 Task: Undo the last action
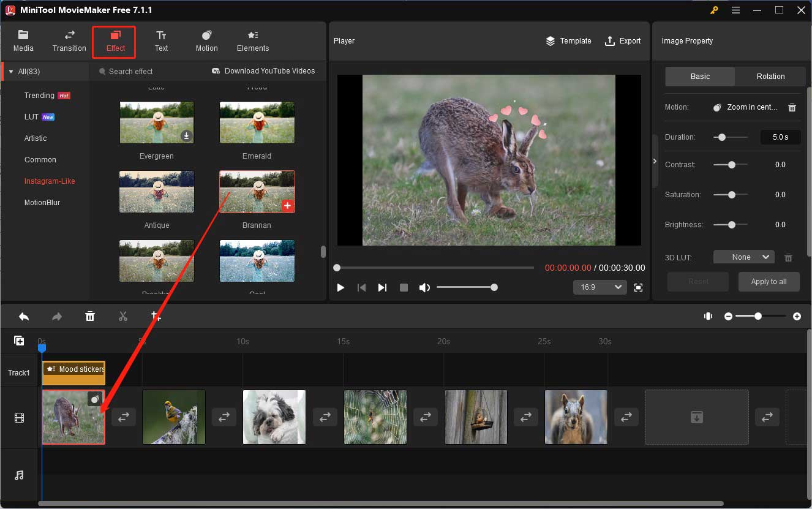click(24, 316)
